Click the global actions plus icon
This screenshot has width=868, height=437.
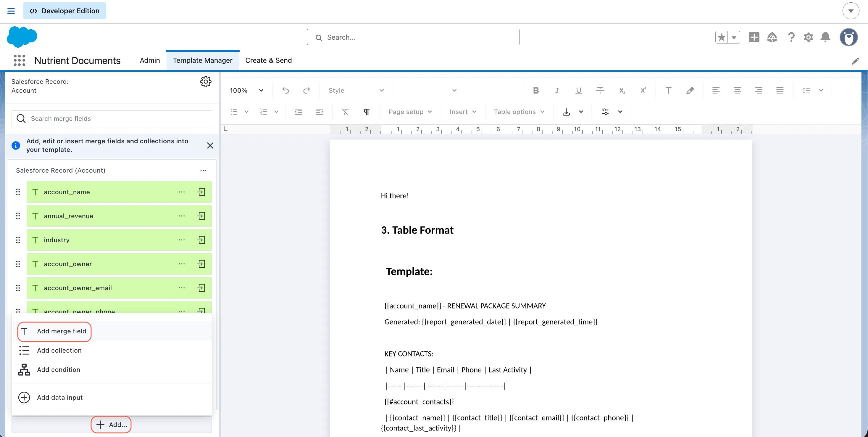pyautogui.click(x=754, y=37)
